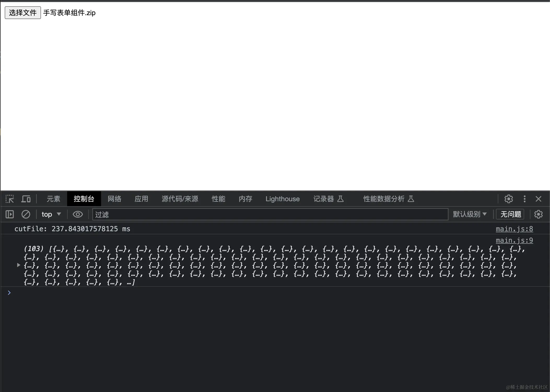Open the 默认级别 log level dropdown
550x392 pixels.
click(469, 214)
